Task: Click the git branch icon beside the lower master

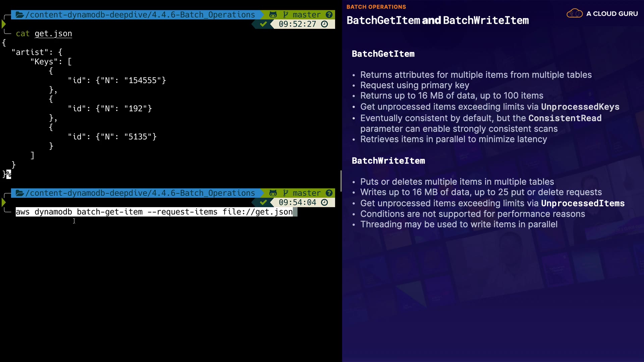Action: (285, 193)
